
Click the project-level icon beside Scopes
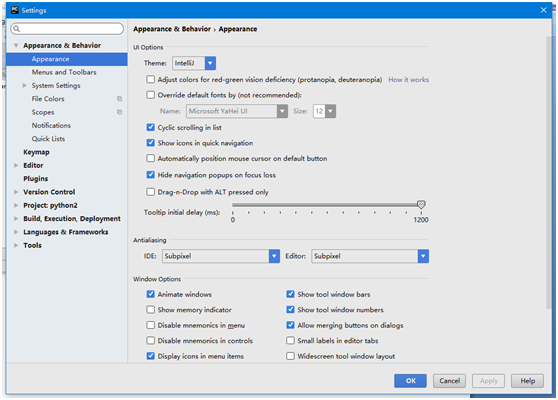[120, 112]
